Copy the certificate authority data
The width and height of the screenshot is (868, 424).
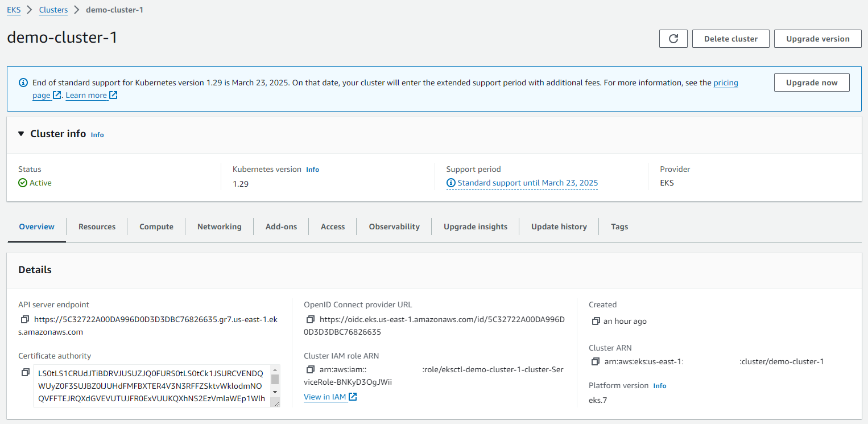(25, 372)
